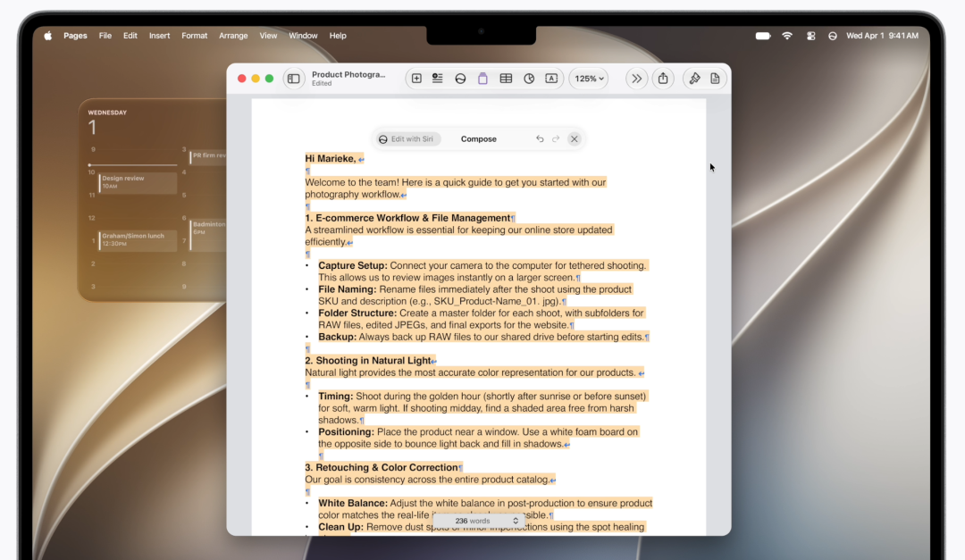965x560 pixels.
Task: Open the Help menu
Action: tap(338, 36)
